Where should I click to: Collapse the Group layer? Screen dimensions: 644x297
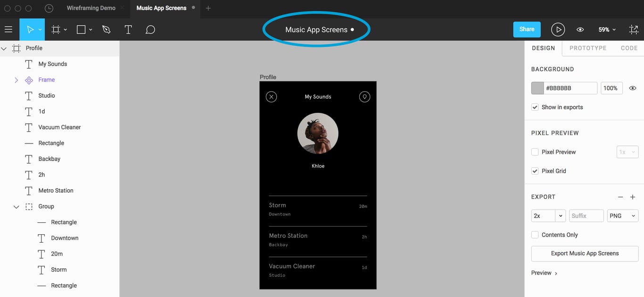[16, 207]
